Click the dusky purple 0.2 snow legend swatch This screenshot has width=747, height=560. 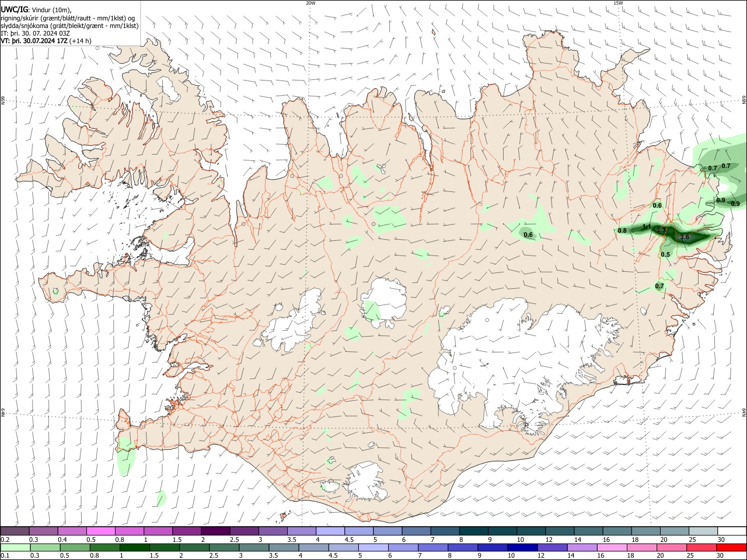click(15, 531)
